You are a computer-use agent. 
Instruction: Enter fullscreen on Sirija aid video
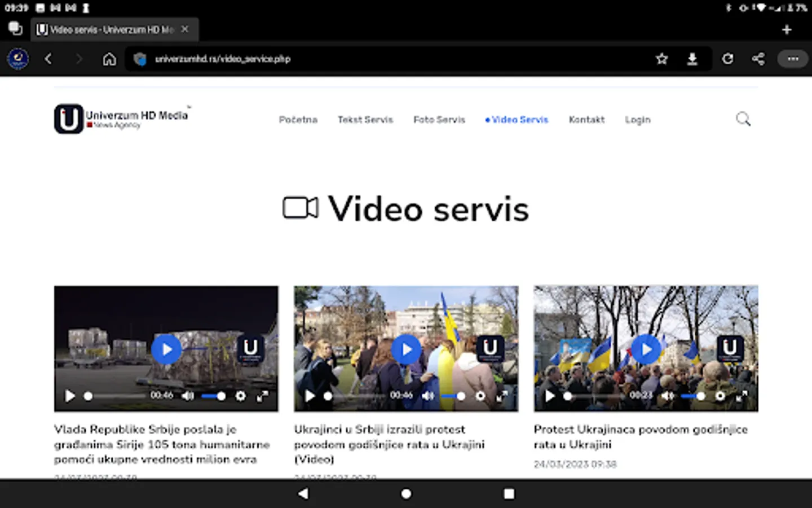point(262,396)
